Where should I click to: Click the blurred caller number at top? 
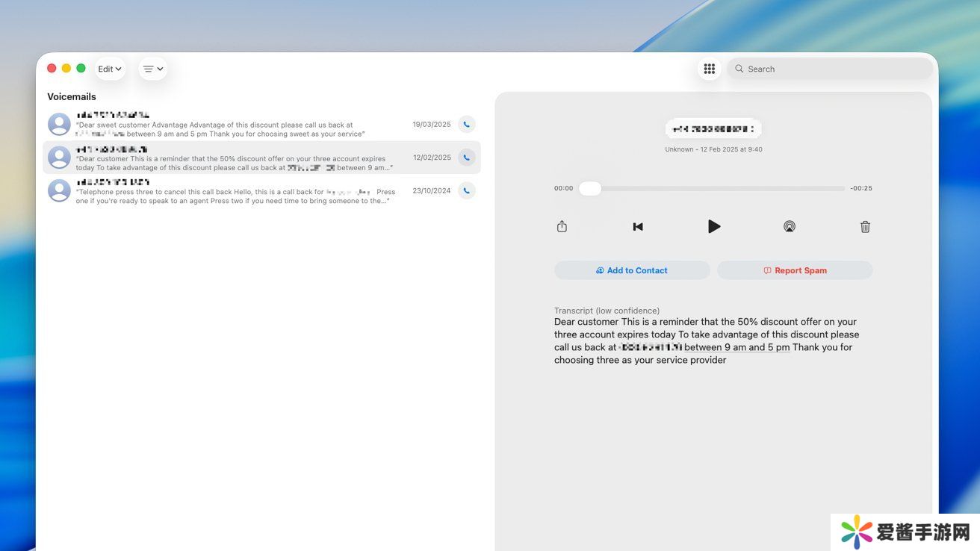[x=713, y=129]
